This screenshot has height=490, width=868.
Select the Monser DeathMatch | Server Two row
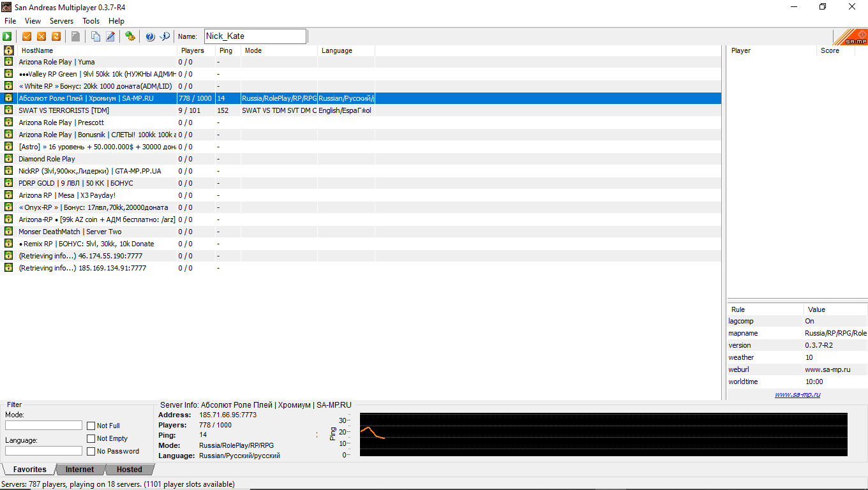[x=362, y=232]
